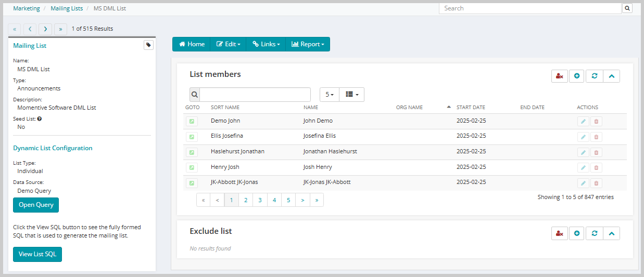Image resolution: width=644 pixels, height=277 pixels.
Task: Go to page 2 of members
Action: 246,200
